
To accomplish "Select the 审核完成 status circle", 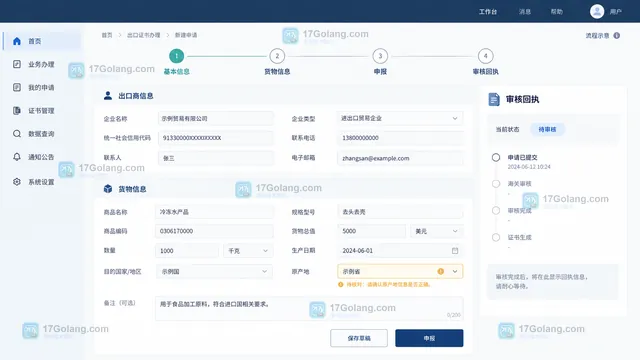I will (496, 211).
